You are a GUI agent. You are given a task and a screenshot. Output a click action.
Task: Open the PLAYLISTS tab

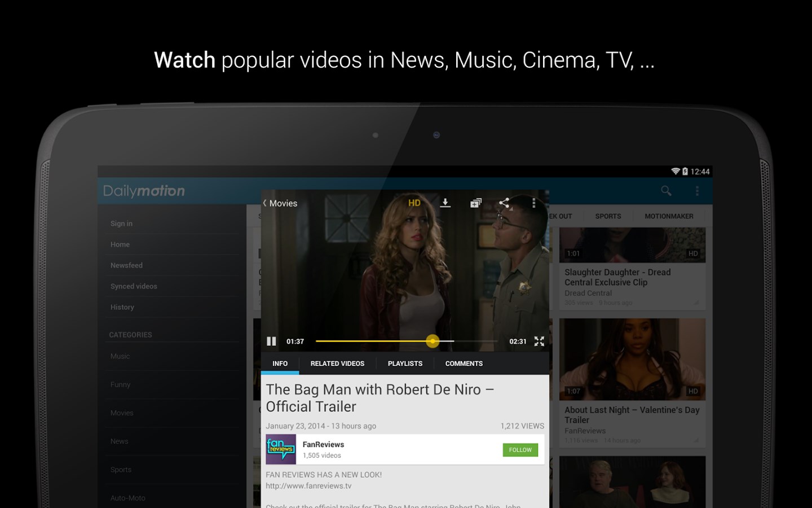pos(405,364)
